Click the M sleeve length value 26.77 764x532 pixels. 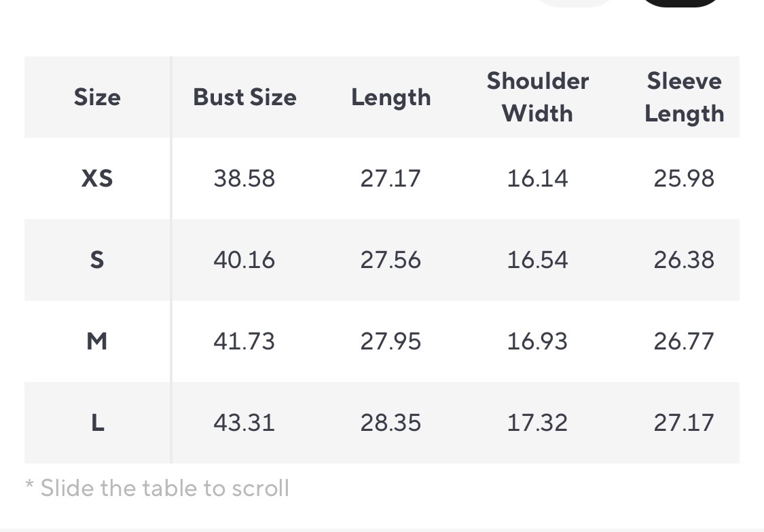684,341
